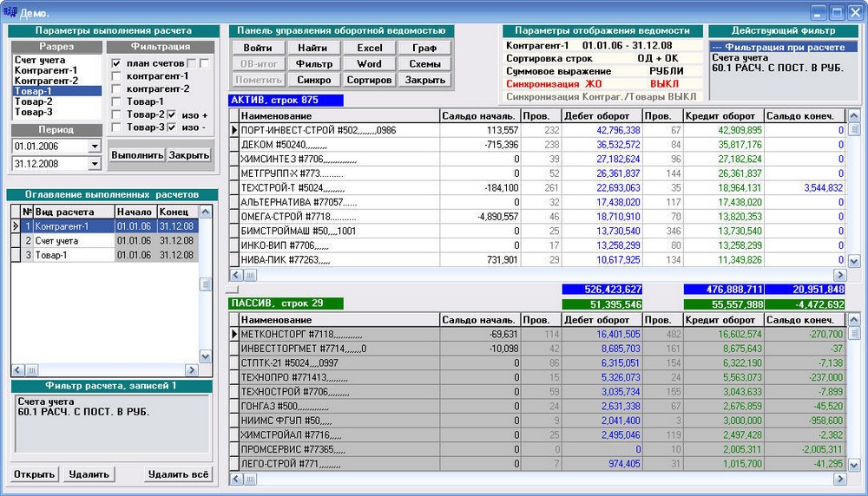868x496 pixels.
Task: Click the Удалить button
Action: (89, 474)
